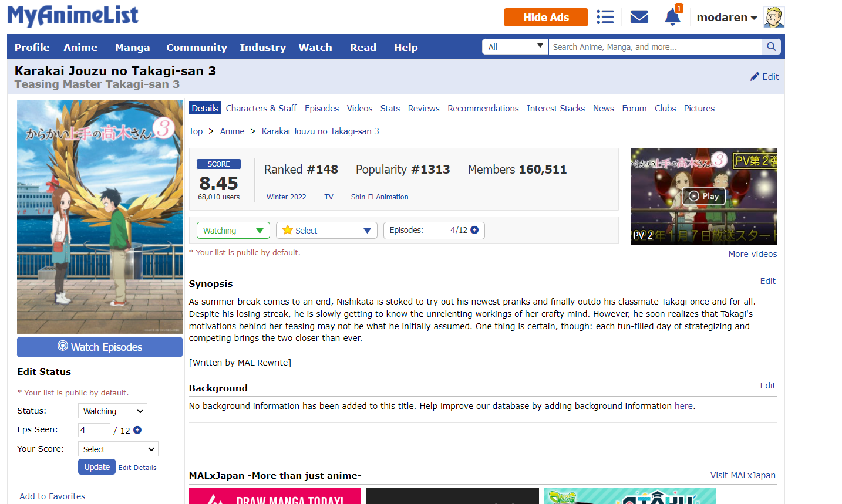Switch to the Reviews tab
The height and width of the screenshot is (504, 842).
pos(423,108)
